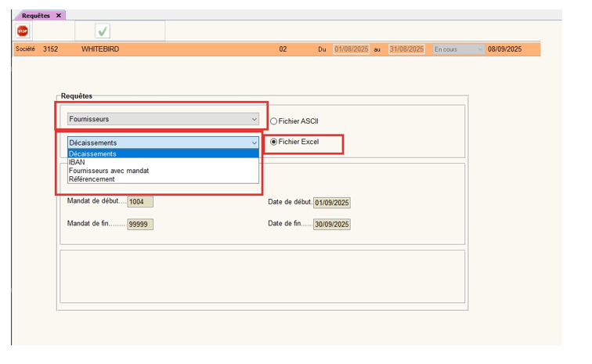Open the Fournisseurs dropdown
The width and height of the screenshot is (592, 364).
tap(163, 119)
